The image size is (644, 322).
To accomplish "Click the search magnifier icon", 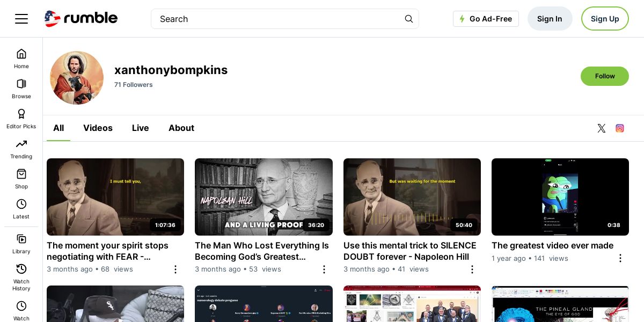I will 409,19.
